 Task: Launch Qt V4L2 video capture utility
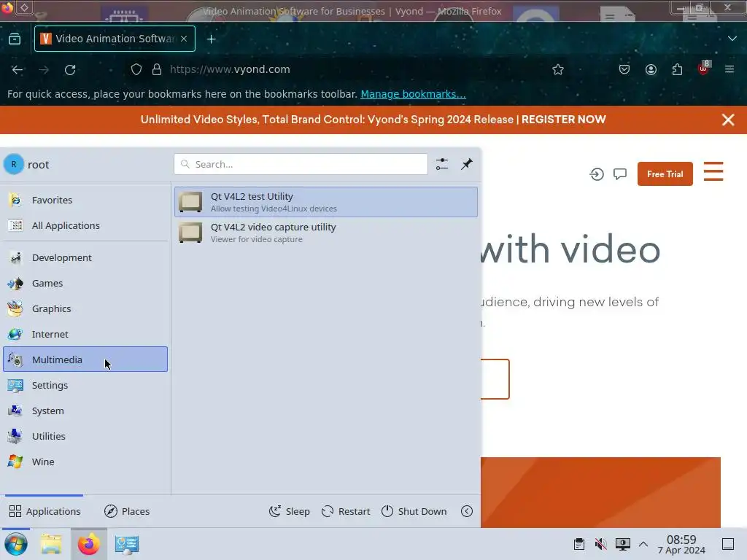pyautogui.click(x=326, y=233)
